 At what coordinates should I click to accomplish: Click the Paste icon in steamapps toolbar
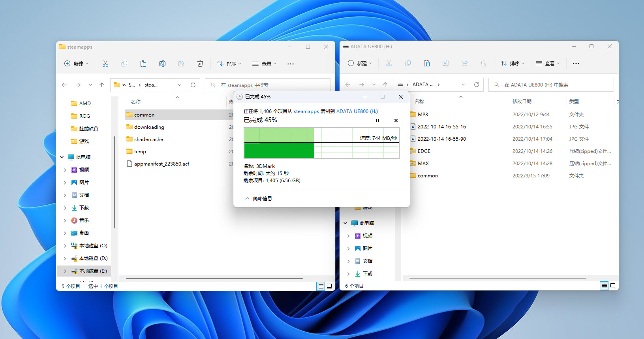coord(143,64)
